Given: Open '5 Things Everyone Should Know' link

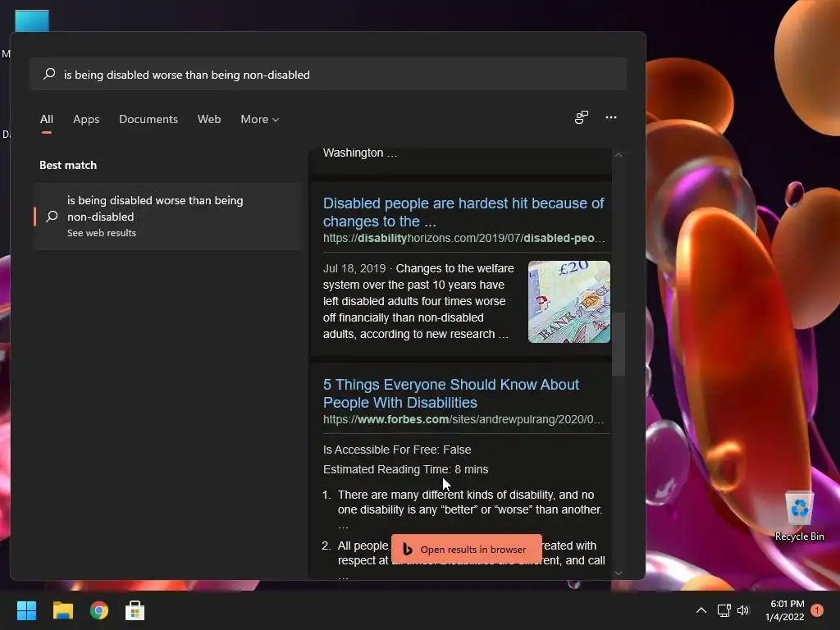Looking at the screenshot, I should 451,393.
